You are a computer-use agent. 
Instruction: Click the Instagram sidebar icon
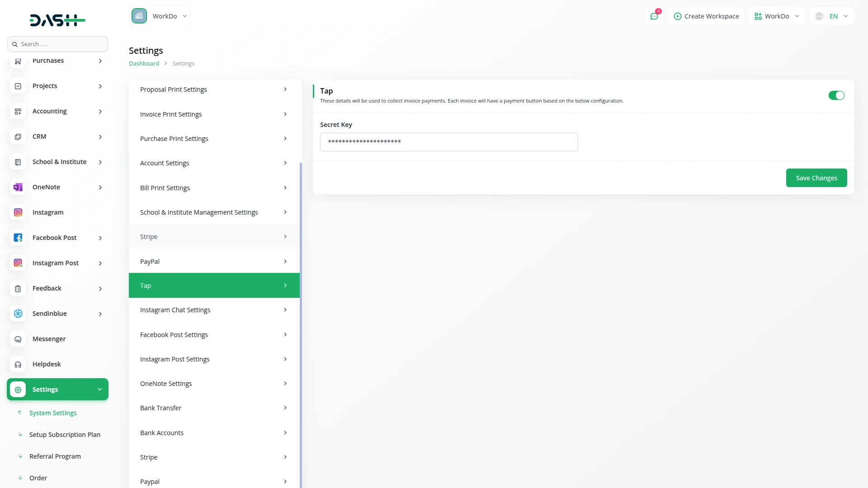18,212
